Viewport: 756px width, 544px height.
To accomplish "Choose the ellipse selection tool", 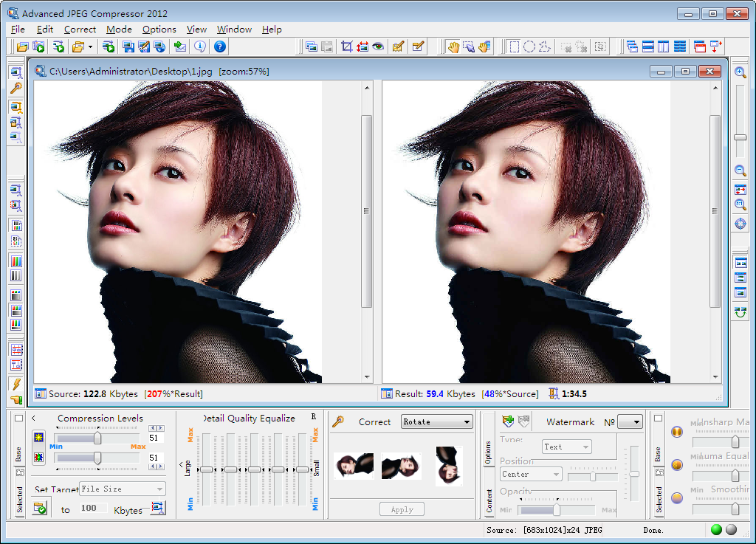I will (529, 47).
